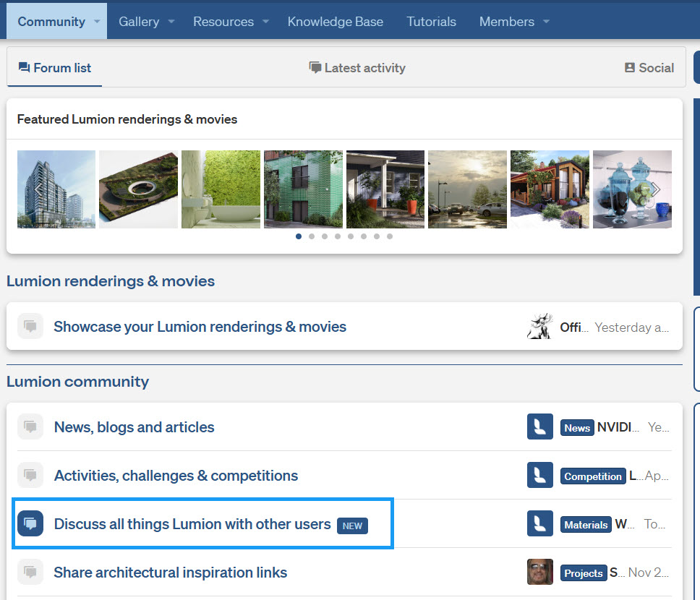
Task: Click the Lumion logo avatar in the News row
Action: [540, 427]
